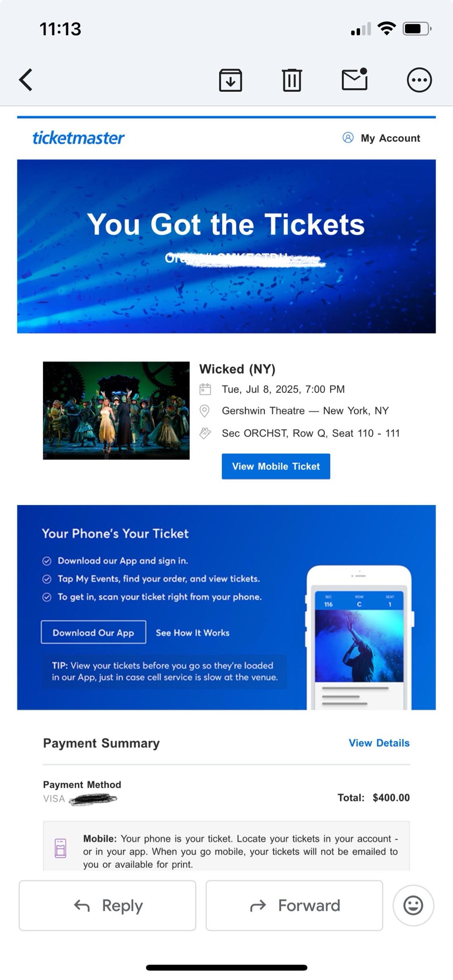453x980 pixels.
Task: Open the more options ellipsis menu
Action: (419, 80)
